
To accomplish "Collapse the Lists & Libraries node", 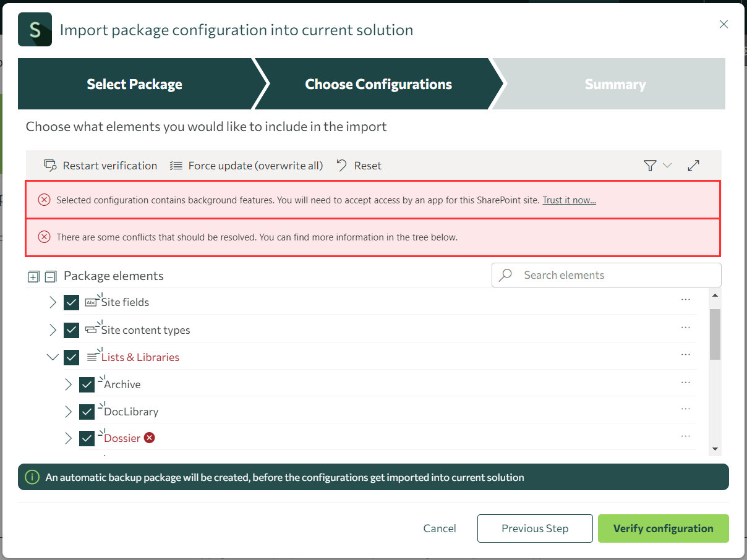I will click(53, 357).
